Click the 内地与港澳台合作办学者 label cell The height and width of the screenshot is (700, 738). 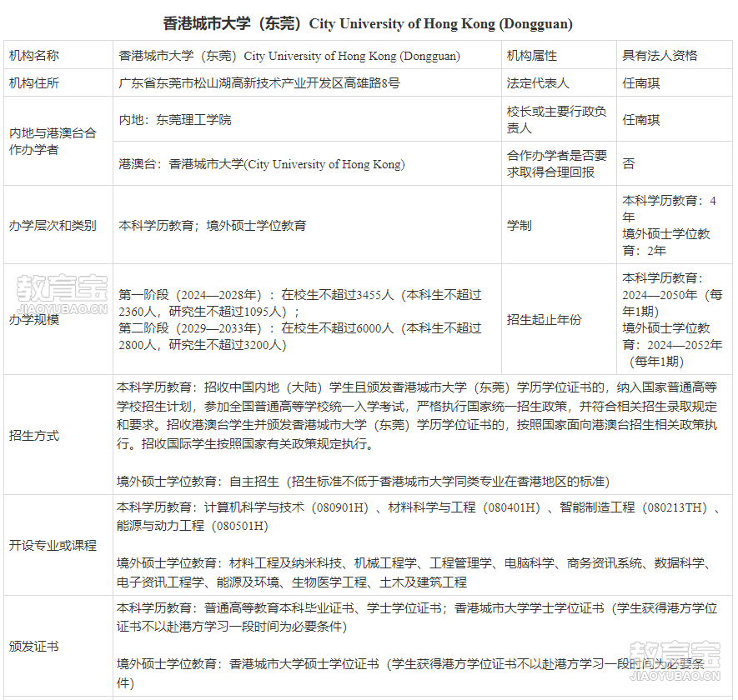coord(58,141)
